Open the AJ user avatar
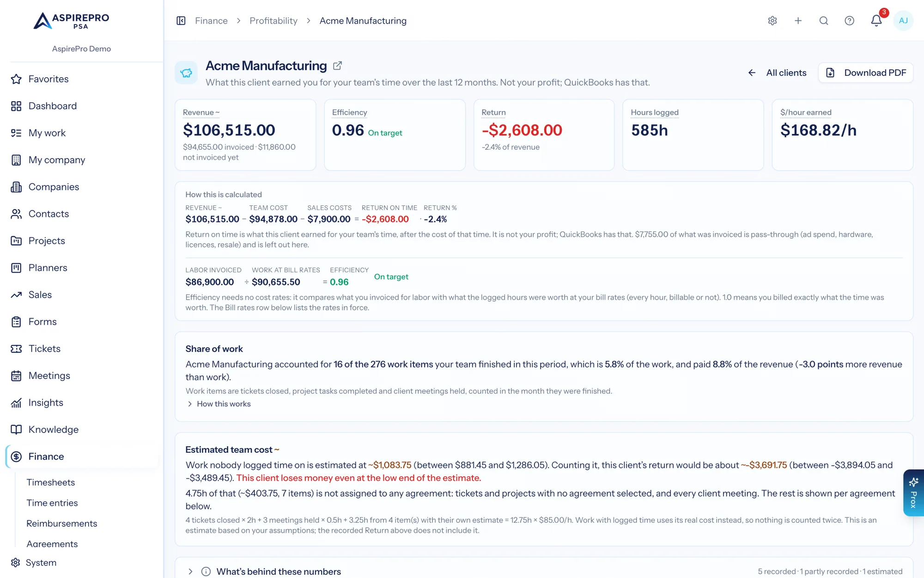This screenshot has width=924, height=578. coord(903,21)
